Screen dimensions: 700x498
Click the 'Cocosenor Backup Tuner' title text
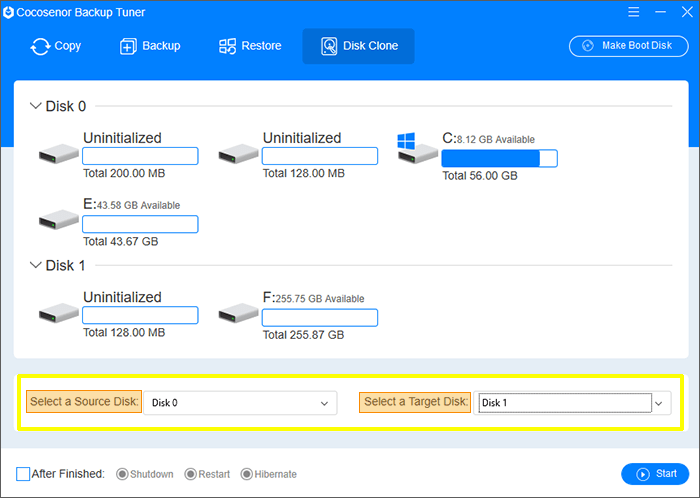(81, 12)
